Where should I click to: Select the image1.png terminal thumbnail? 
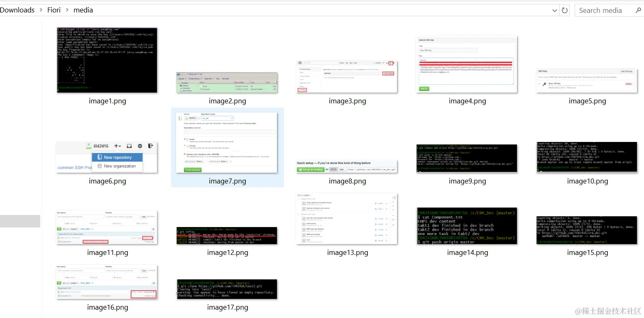point(107,60)
